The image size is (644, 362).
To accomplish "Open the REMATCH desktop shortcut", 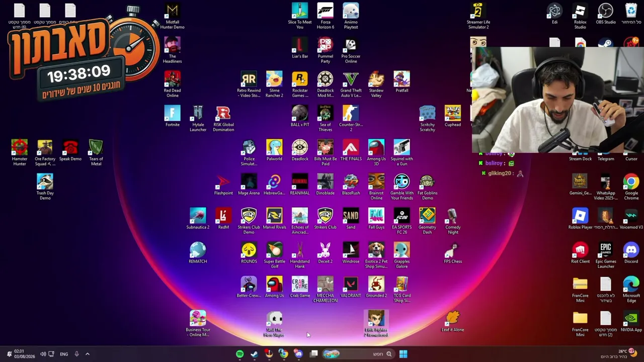I will coord(198,253).
